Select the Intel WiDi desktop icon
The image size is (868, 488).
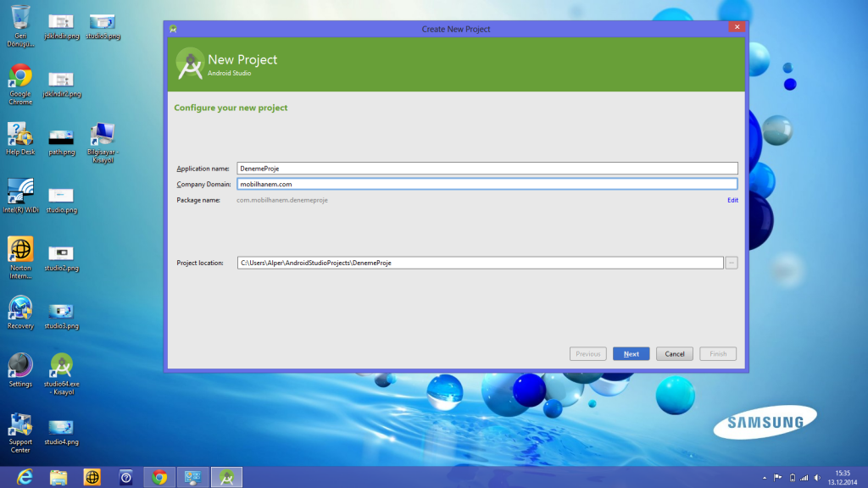pos(20,191)
